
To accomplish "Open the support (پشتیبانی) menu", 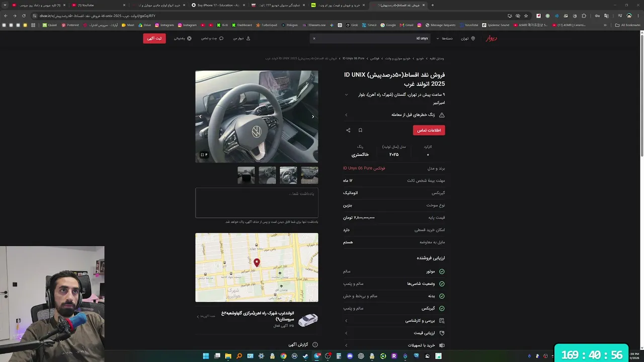I will (x=183, y=38).
